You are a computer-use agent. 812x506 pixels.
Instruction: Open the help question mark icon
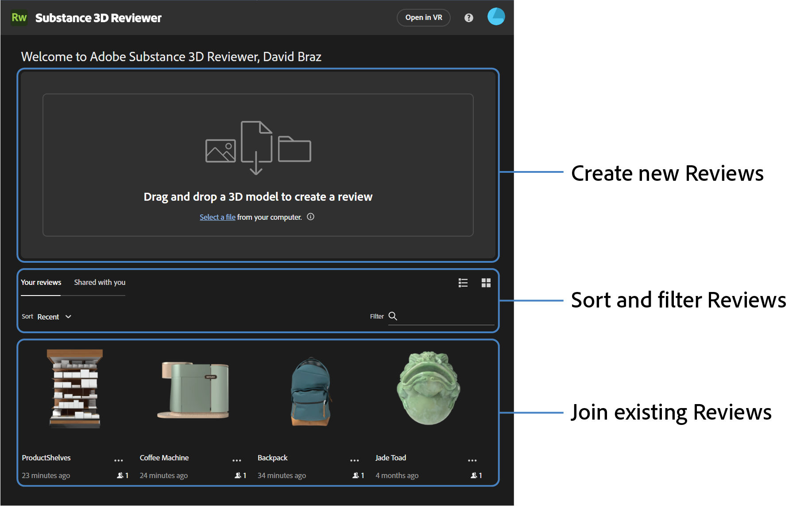click(x=469, y=18)
